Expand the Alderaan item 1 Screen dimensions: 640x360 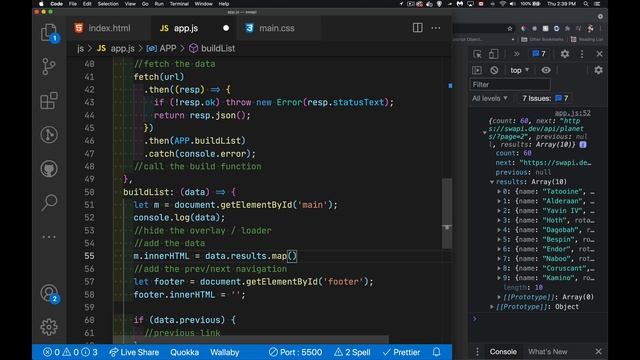499,201
